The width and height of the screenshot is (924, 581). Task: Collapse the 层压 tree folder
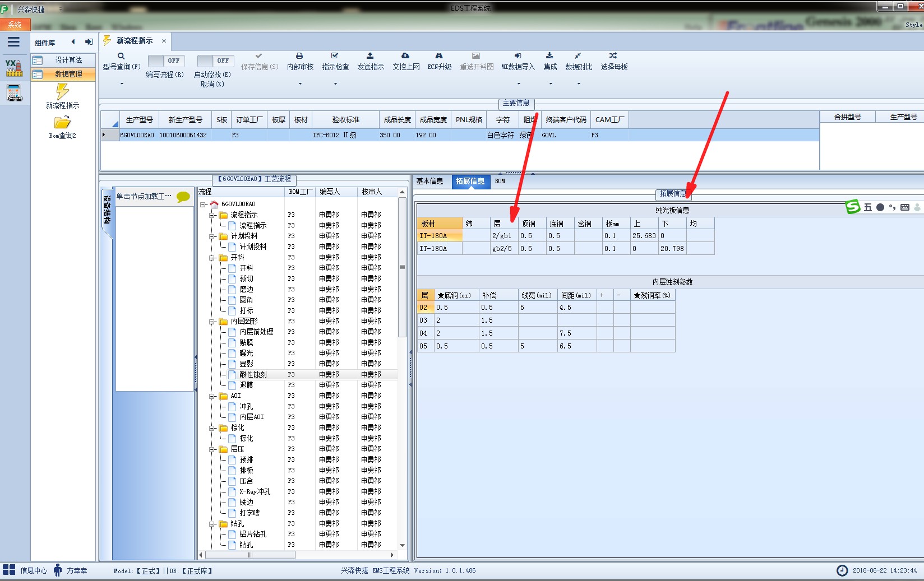coord(212,449)
